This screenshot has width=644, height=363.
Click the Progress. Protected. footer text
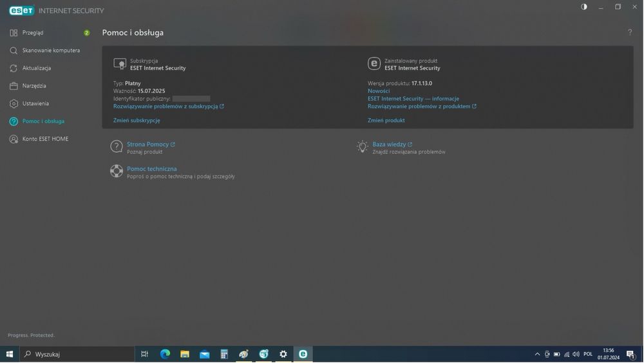point(31,335)
